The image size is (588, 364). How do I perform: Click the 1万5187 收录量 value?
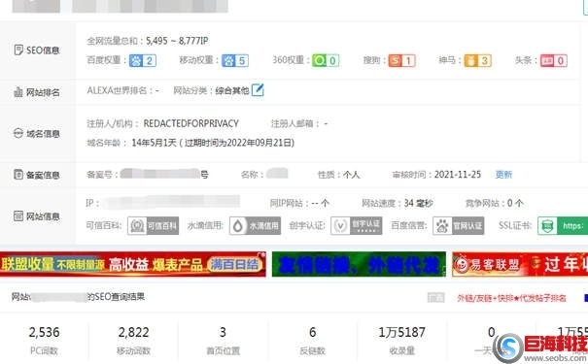(x=401, y=332)
